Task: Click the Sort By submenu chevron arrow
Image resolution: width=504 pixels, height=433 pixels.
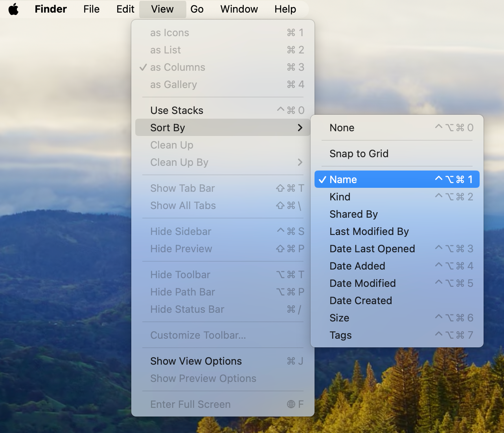Action: (300, 128)
